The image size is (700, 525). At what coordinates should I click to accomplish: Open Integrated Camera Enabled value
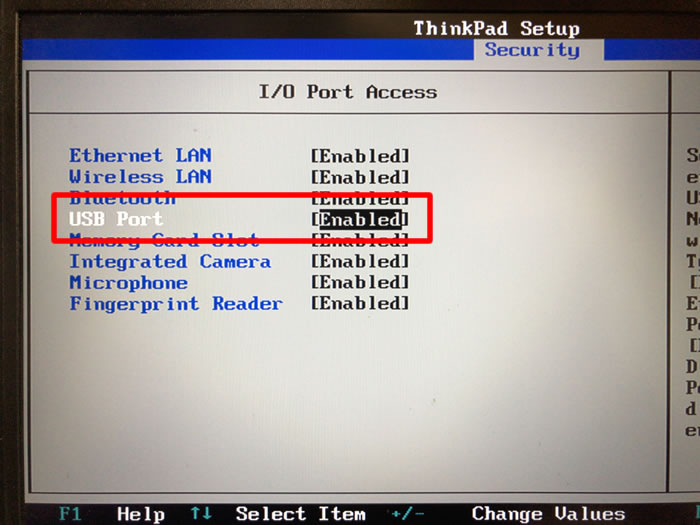pos(360,262)
